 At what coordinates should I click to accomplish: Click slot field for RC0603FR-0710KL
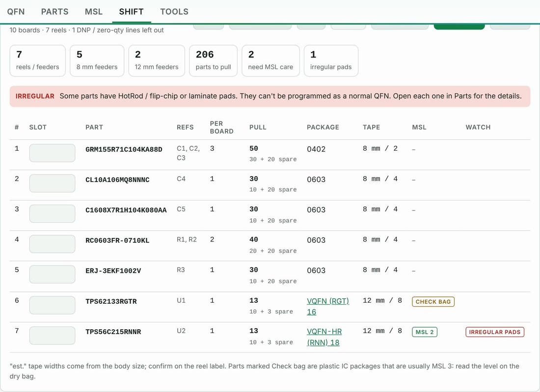pyautogui.click(x=53, y=244)
